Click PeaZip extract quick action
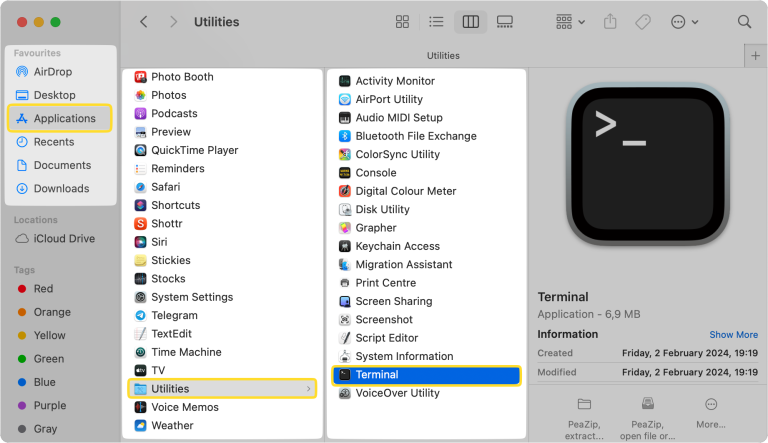The width and height of the screenshot is (768, 443). click(x=584, y=419)
